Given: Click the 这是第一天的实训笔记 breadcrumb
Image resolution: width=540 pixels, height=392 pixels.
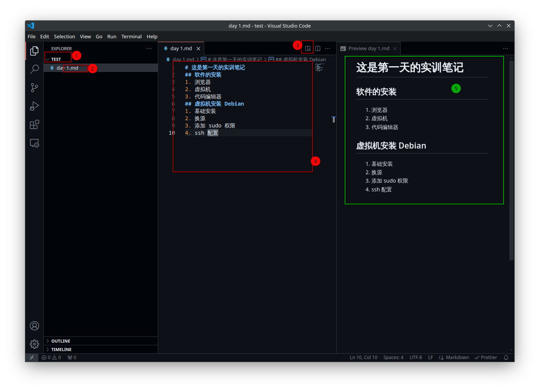Looking at the screenshot, I should 231,59.
